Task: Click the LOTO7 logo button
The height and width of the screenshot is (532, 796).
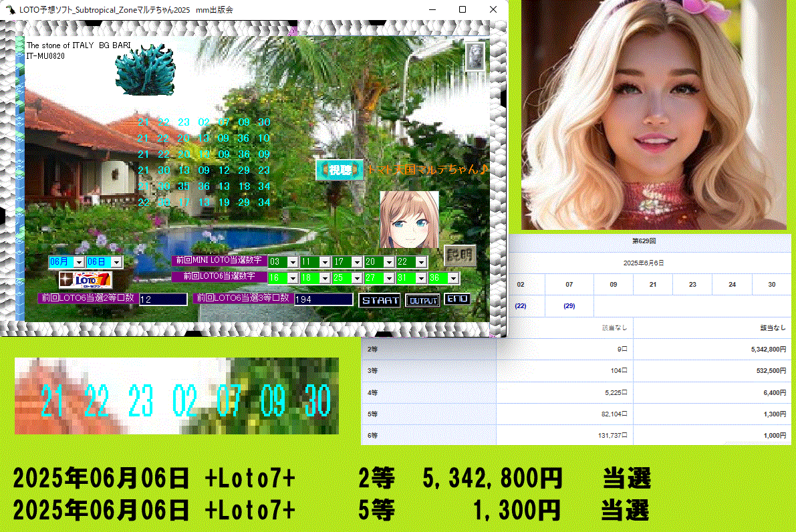Action: point(86,280)
